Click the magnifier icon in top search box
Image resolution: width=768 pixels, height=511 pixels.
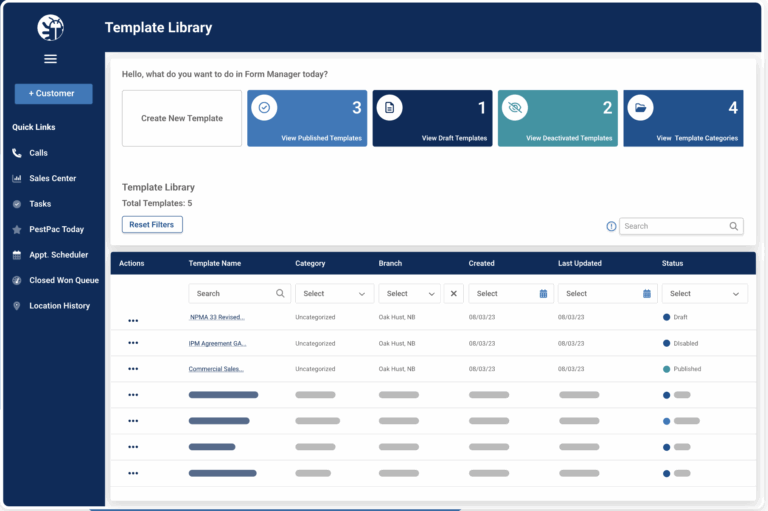click(733, 226)
